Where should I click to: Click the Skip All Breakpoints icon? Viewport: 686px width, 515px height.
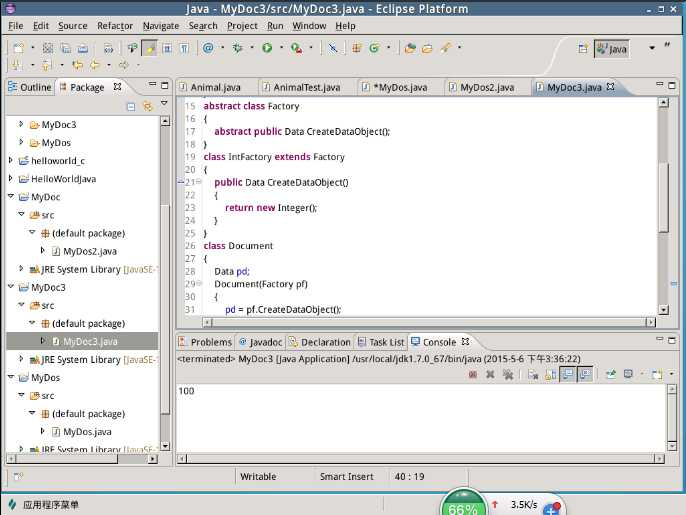tap(333, 48)
